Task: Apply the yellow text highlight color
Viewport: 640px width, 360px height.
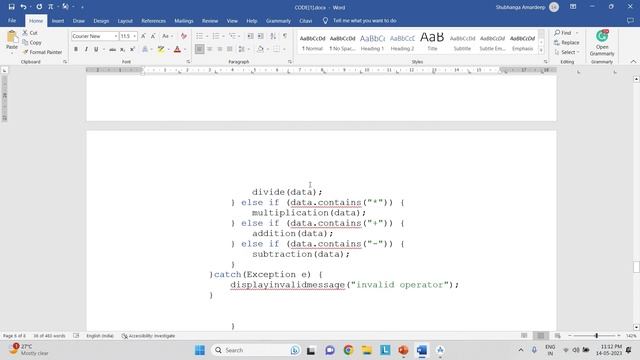Action: point(161,49)
